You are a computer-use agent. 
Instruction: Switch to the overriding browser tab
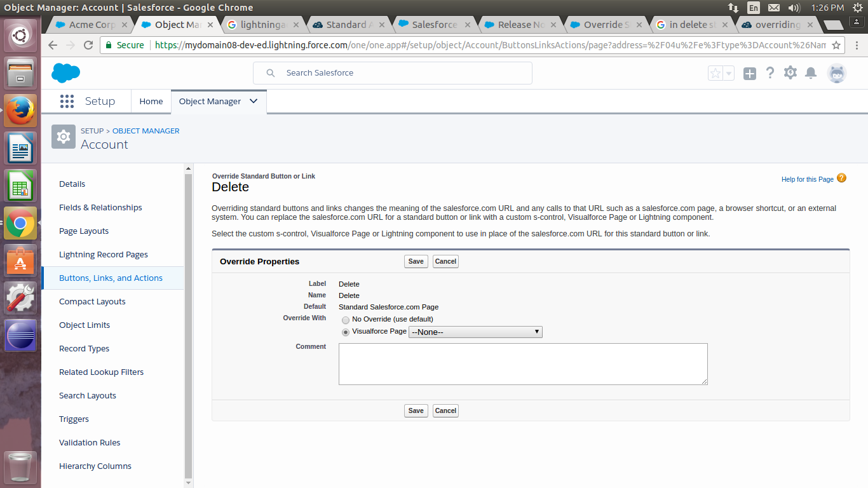point(778,25)
